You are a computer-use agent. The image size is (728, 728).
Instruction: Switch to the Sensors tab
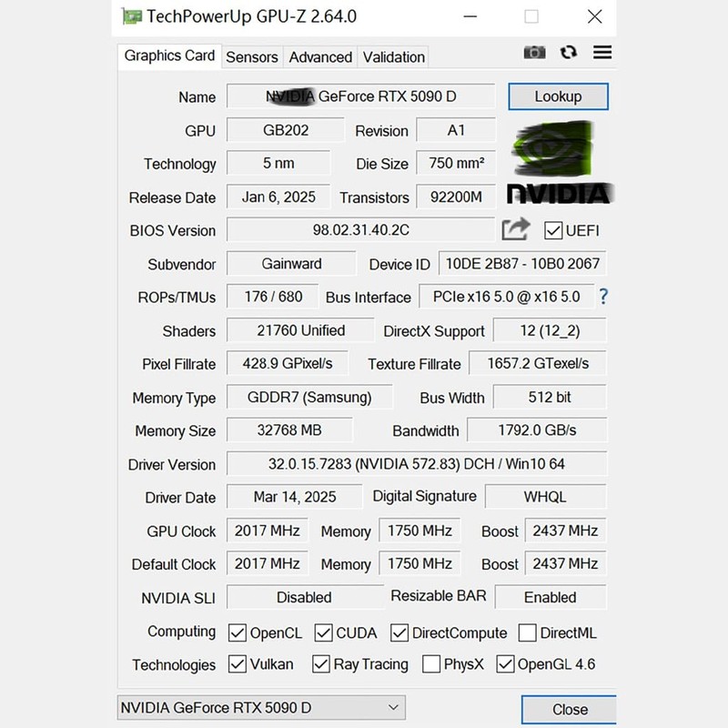252,57
